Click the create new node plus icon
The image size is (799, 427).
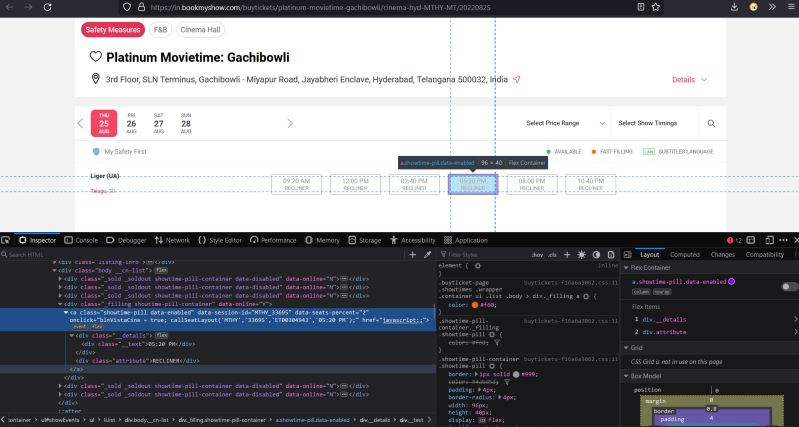[x=412, y=255]
